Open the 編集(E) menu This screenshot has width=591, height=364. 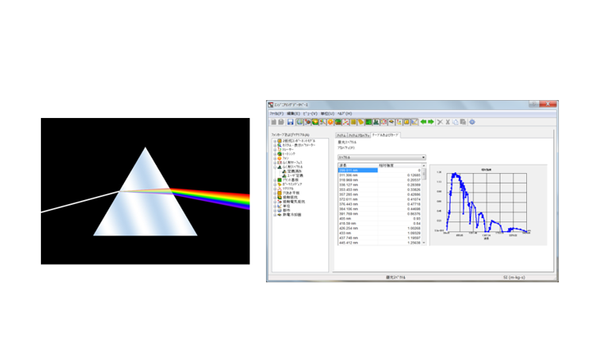[292, 113]
